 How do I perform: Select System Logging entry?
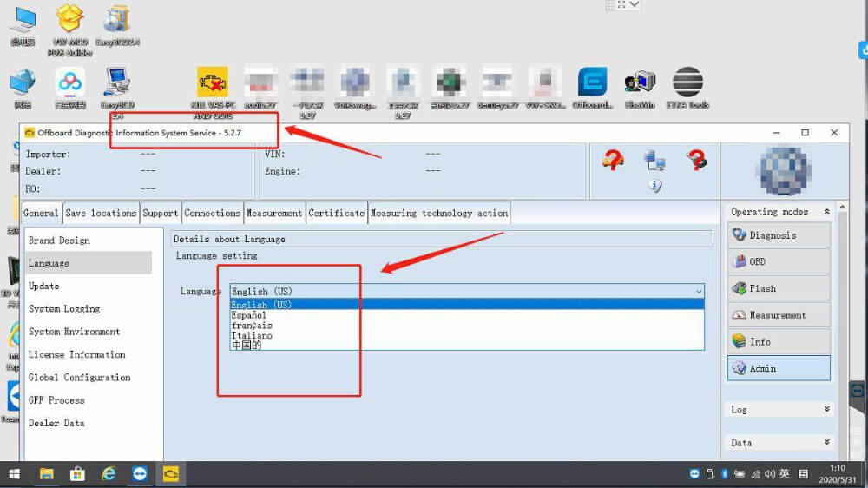(89, 308)
